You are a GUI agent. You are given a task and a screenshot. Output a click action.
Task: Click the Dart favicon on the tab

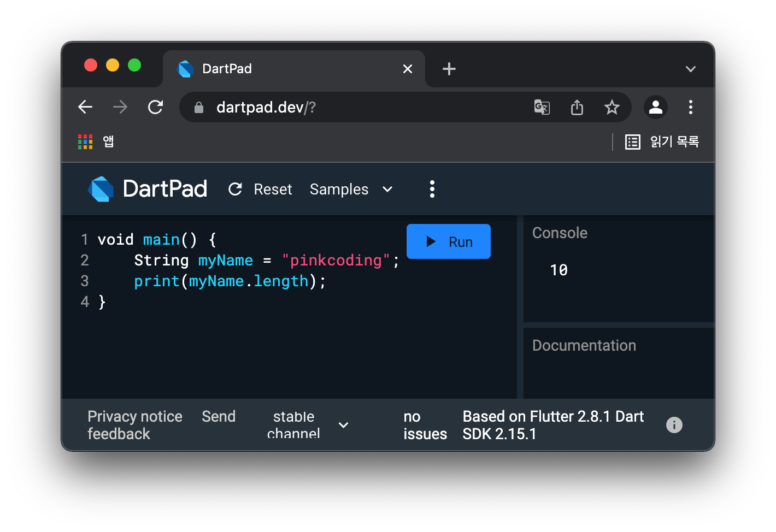[186, 69]
